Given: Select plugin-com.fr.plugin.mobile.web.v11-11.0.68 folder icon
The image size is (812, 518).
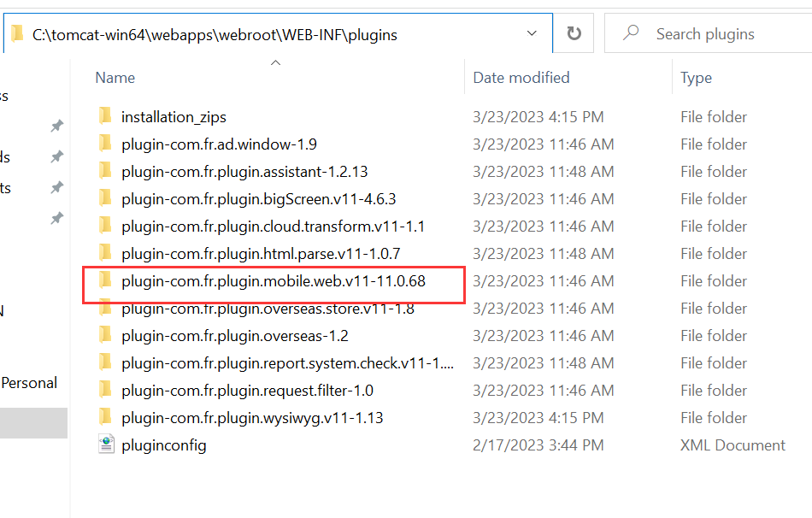Looking at the screenshot, I should point(105,280).
